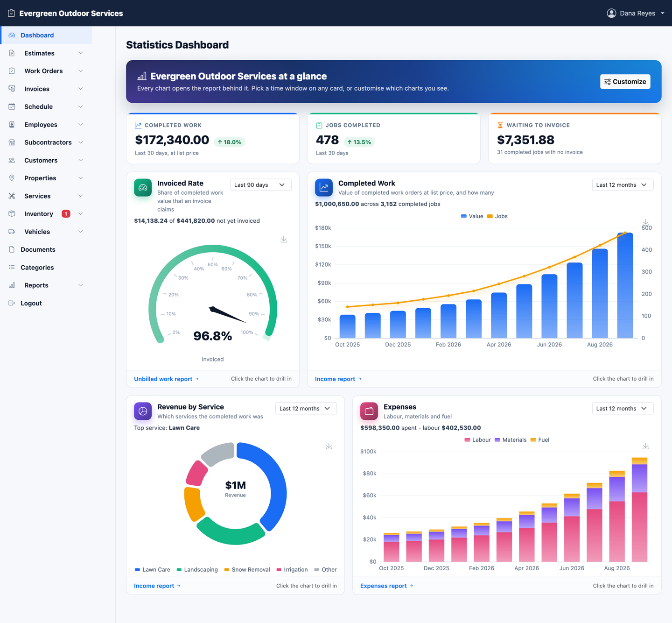Open Expenses time range dropdown

tap(623, 409)
